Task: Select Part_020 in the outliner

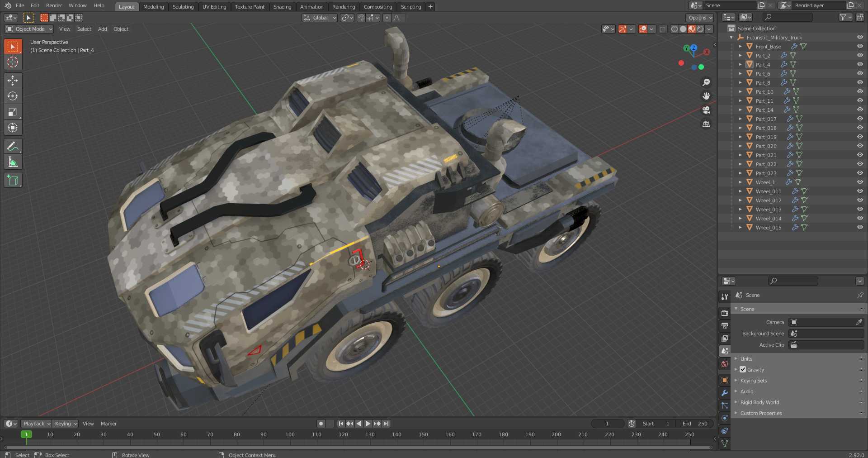Action: (766, 146)
